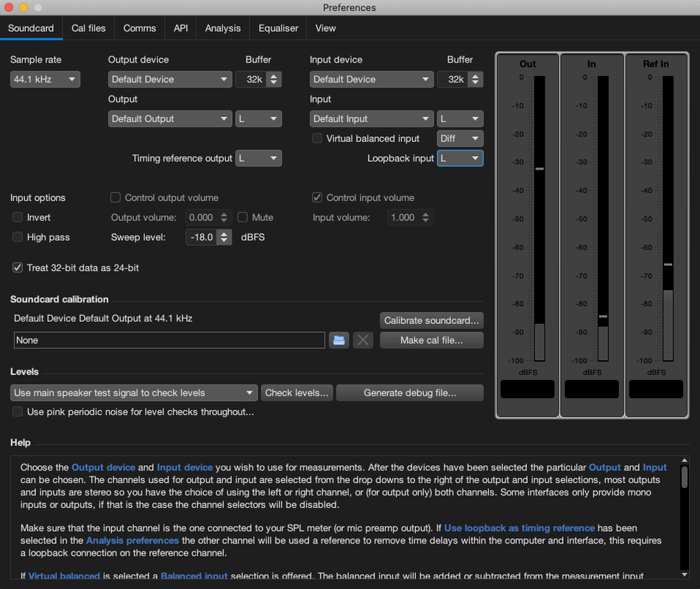Open the cal file browse folder icon
This screenshot has width=700, height=589.
(x=339, y=340)
